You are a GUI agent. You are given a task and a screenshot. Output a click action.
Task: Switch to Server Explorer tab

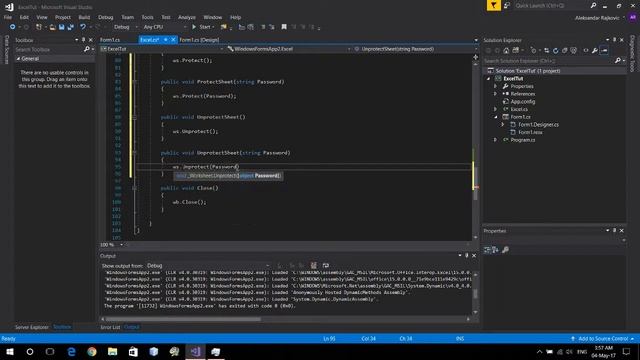[x=32, y=327]
